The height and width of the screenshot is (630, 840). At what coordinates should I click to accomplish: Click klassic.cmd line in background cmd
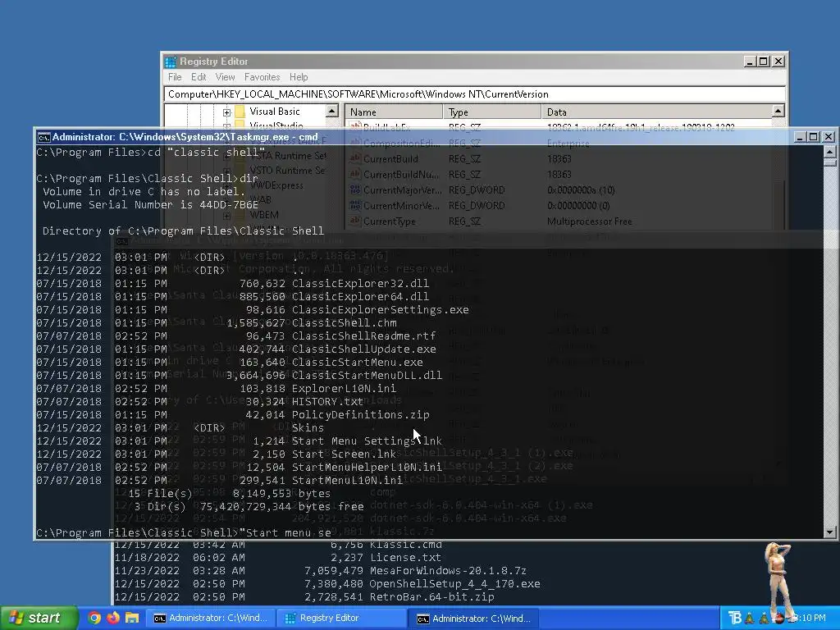(405, 545)
